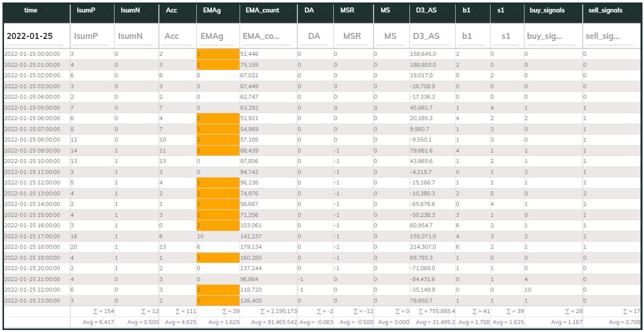The image size is (644, 332).
Task: Select the D3_AS cell -26,708.9
Action: (432, 86)
